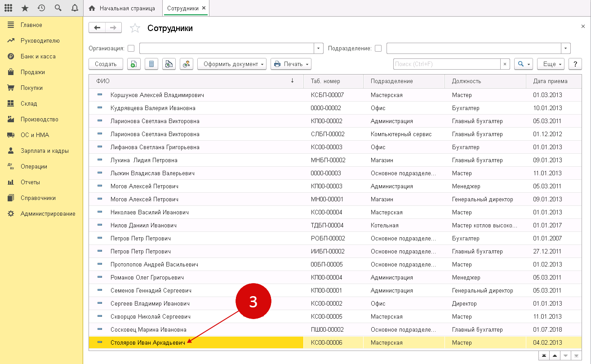The width and height of the screenshot is (591, 364).
Task: Clear the search field with its x
Action: (x=505, y=64)
